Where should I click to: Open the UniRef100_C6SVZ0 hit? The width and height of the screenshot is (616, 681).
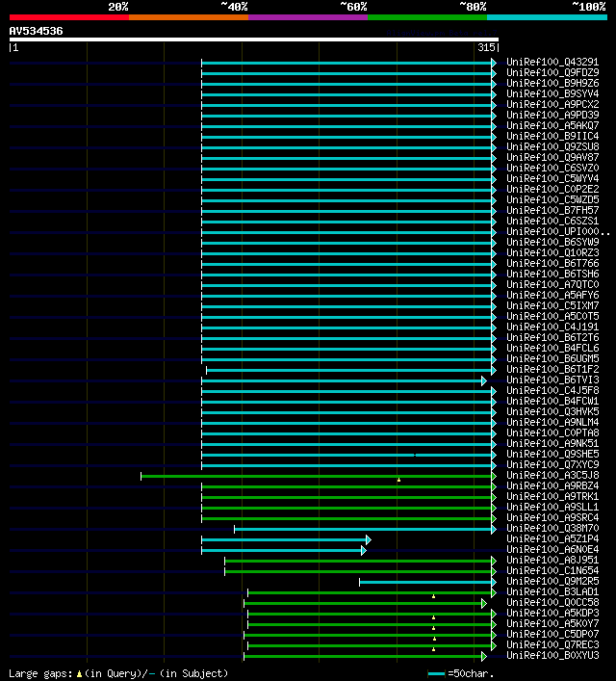(552, 168)
